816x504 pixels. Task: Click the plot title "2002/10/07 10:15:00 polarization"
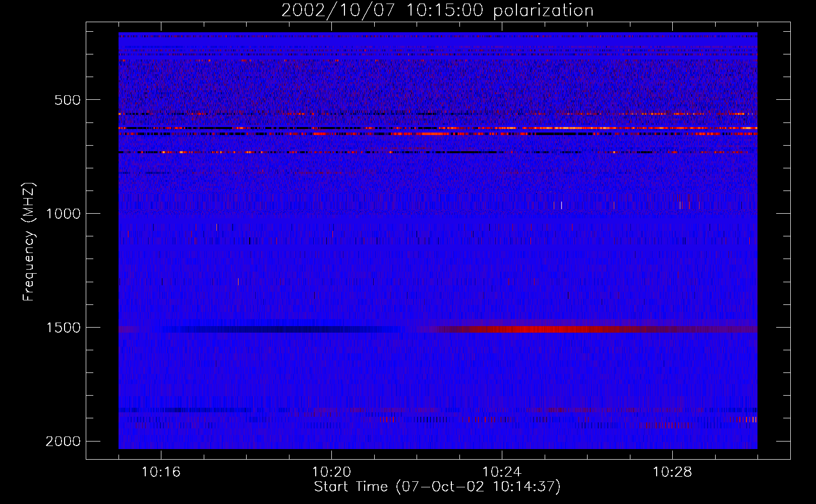(x=437, y=11)
